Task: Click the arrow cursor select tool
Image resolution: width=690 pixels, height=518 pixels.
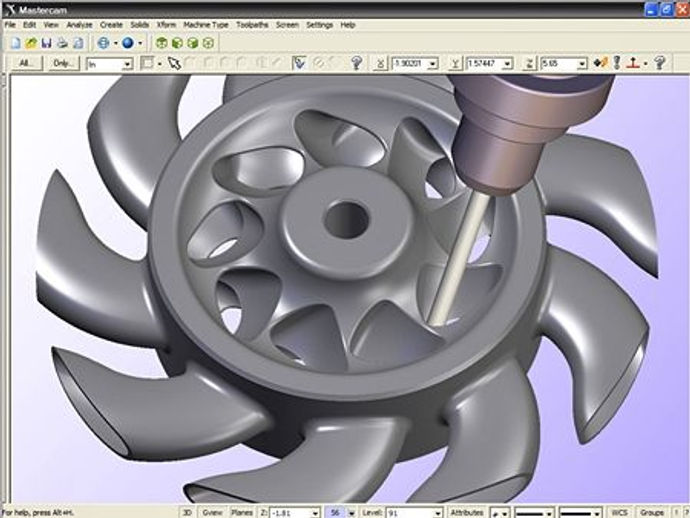Action: [174, 63]
